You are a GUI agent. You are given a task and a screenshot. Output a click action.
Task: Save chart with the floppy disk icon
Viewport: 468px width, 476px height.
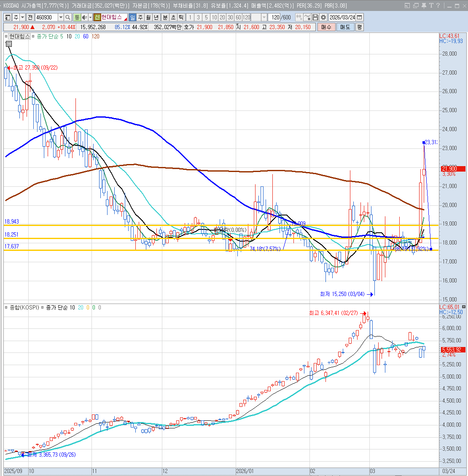coord(315,17)
